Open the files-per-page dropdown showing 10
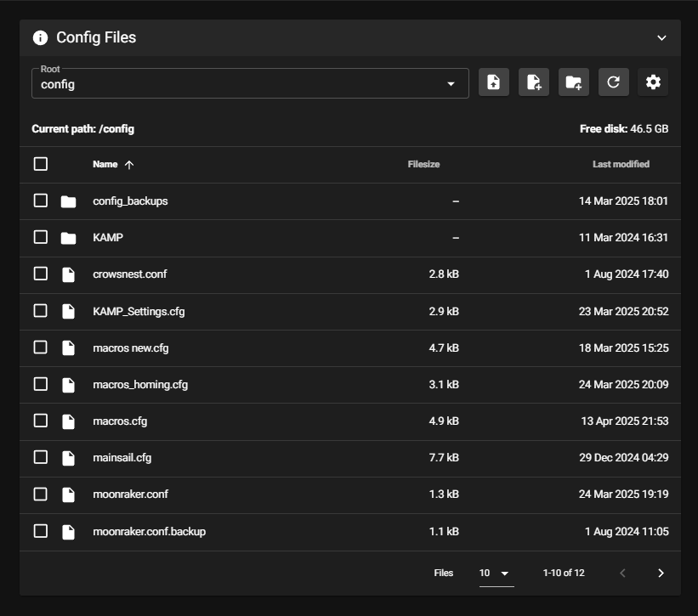 [x=497, y=574]
